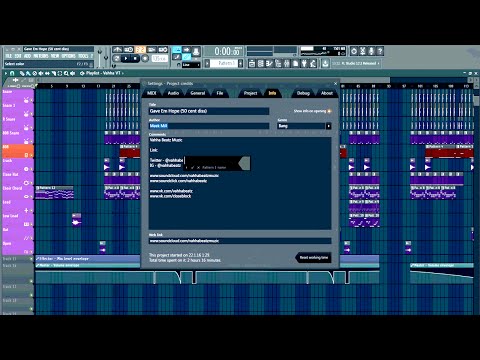Screen dimensions: 480x360
Task: Select the playlist zoom tool
Action: point(66,73)
